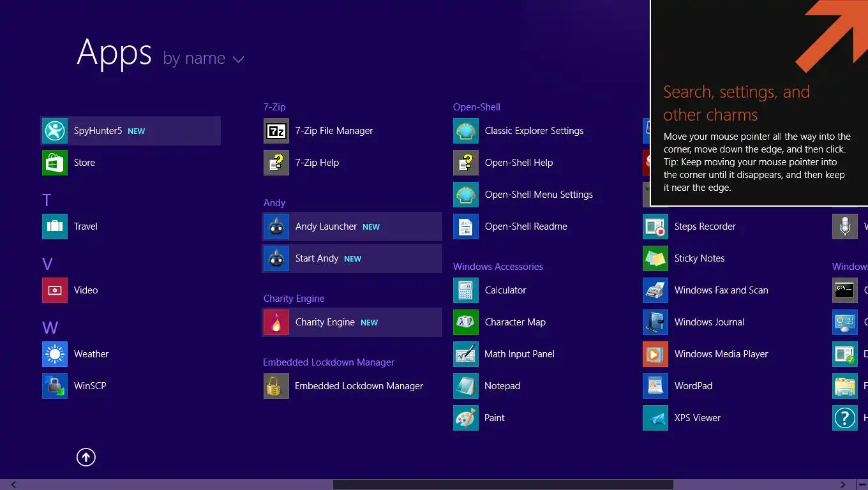Open Embedded Lockdown Manager padlock icon
Viewport: 868px width, 490px height.
pos(276,386)
